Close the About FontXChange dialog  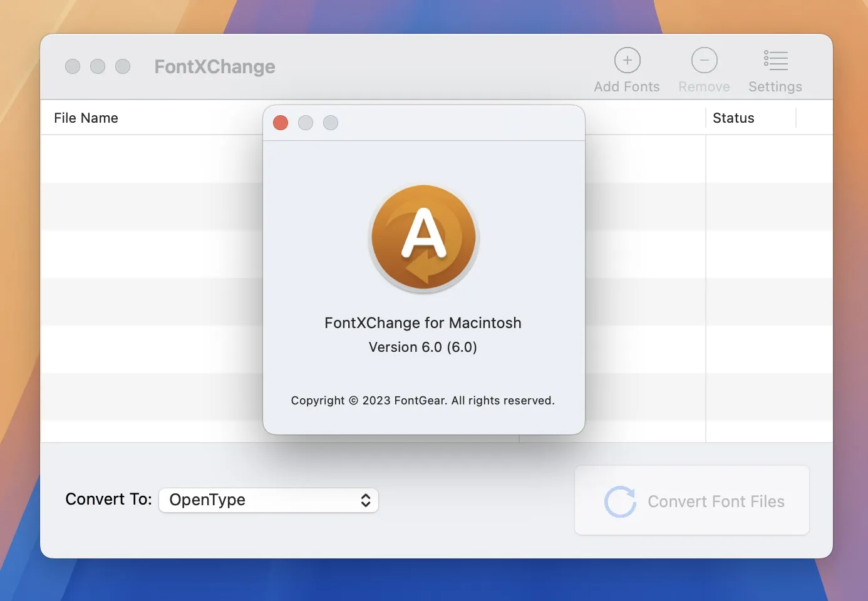pos(281,123)
